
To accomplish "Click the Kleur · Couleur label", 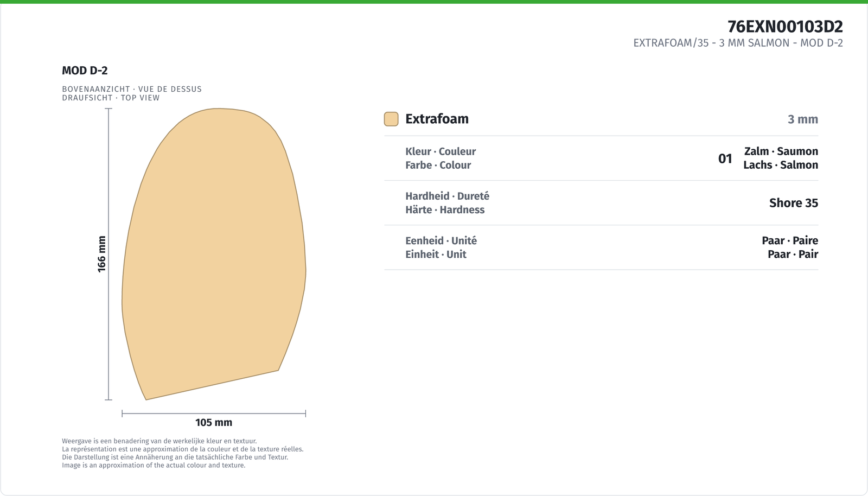I will (441, 151).
